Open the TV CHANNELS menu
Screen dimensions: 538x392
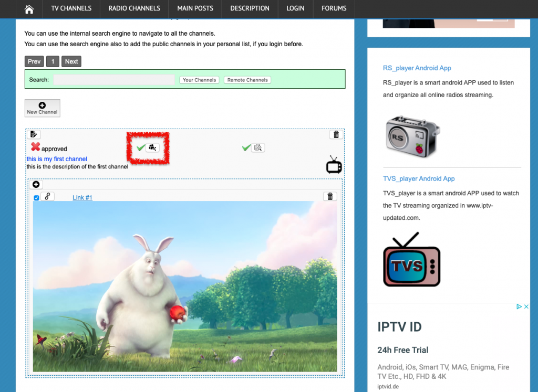pyautogui.click(x=71, y=8)
